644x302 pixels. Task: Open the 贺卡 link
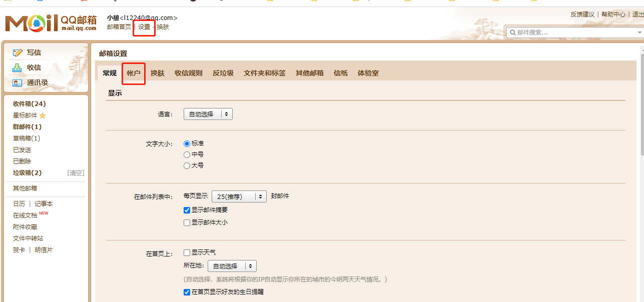19,250
